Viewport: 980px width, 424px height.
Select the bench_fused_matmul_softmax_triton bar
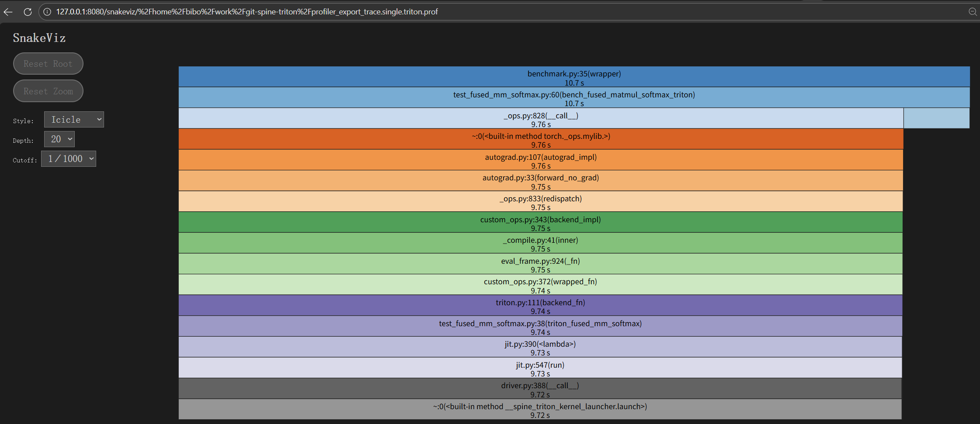point(573,98)
